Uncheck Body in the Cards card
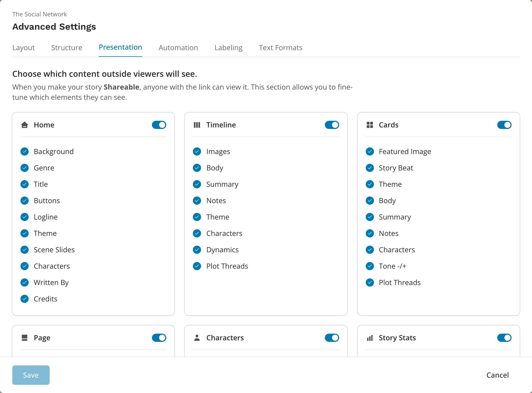 370,201
